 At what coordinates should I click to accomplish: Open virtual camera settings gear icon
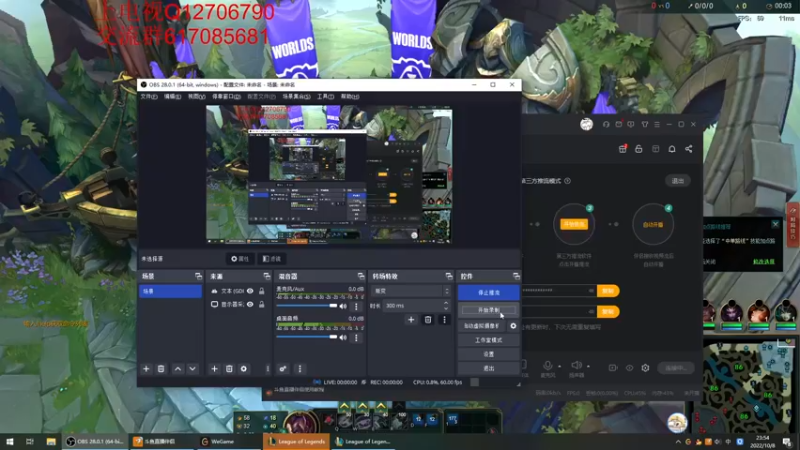513,326
